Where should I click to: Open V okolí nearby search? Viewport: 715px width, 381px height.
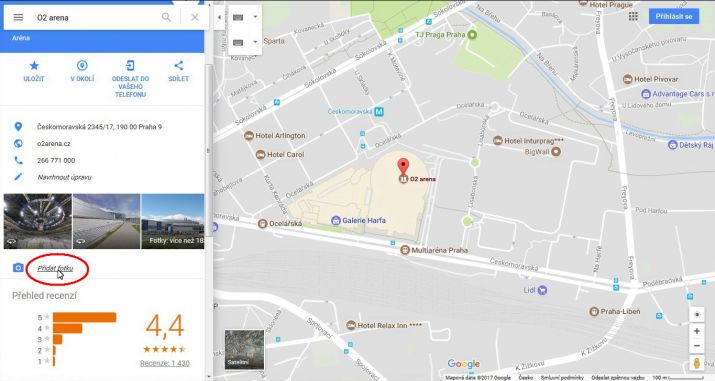pyautogui.click(x=82, y=71)
